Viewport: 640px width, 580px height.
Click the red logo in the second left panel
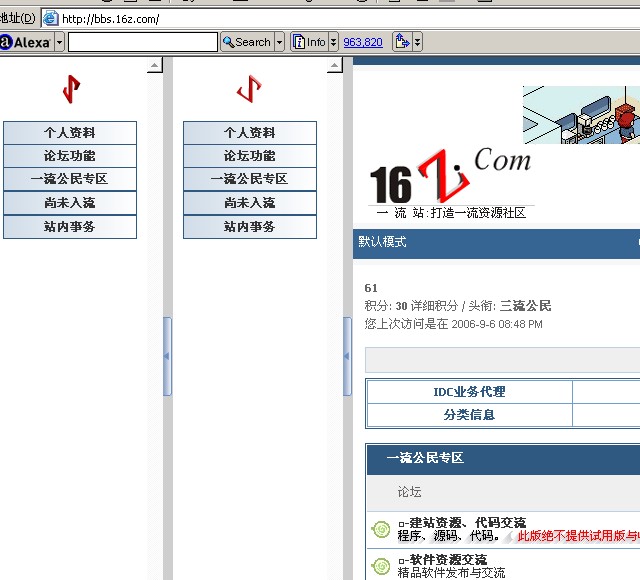pyautogui.click(x=249, y=89)
